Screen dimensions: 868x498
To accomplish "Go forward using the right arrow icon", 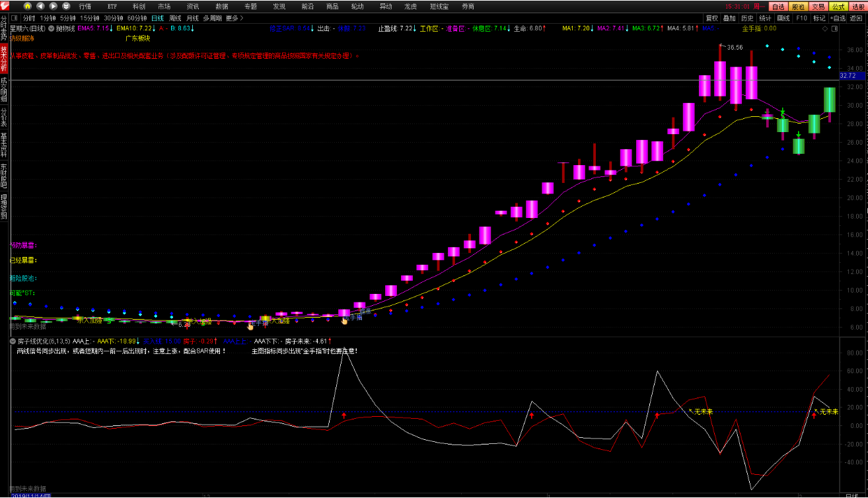I will [x=53, y=6].
